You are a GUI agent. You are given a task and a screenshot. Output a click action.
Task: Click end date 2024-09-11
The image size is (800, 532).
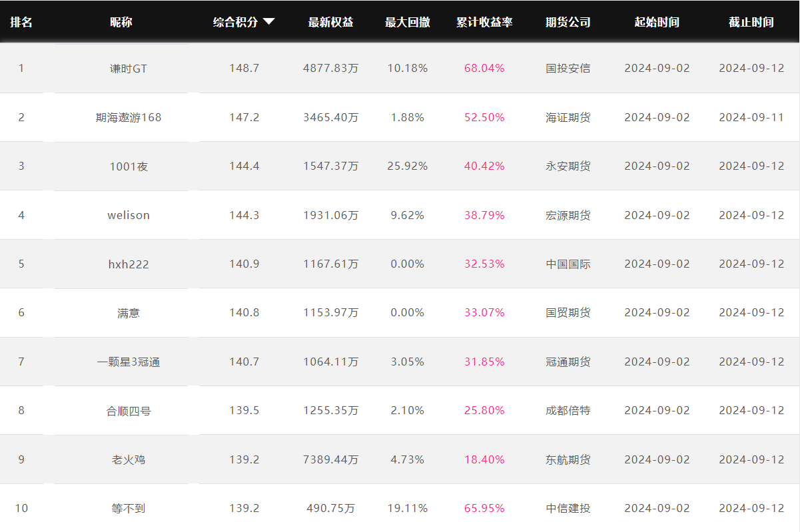click(751, 117)
